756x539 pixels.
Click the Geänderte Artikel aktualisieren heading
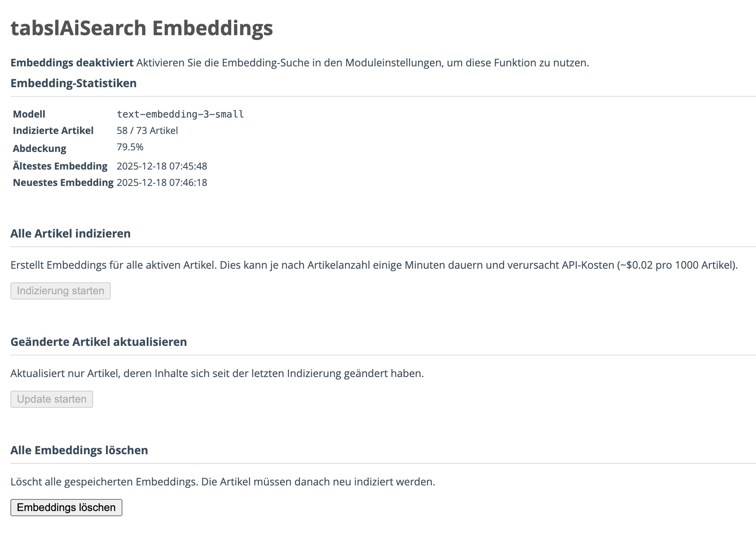pos(98,342)
